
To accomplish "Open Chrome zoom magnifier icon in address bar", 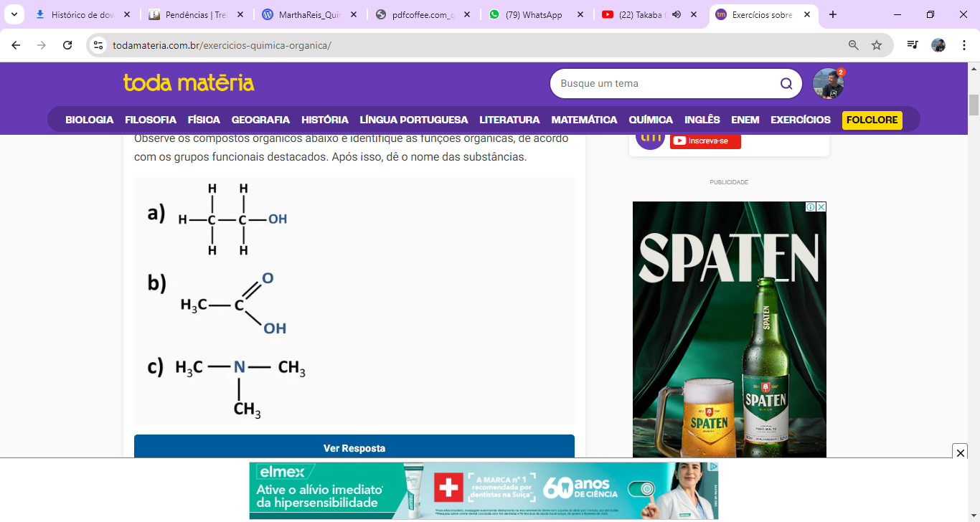I will [x=853, y=45].
